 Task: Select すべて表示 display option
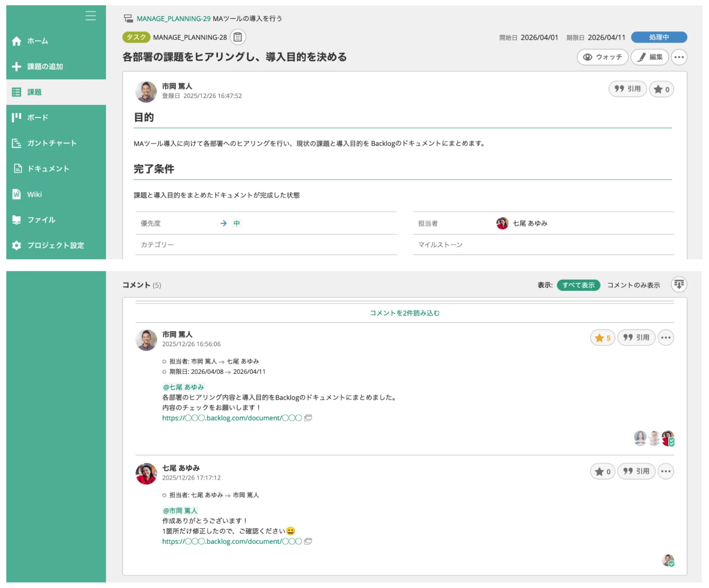click(578, 285)
